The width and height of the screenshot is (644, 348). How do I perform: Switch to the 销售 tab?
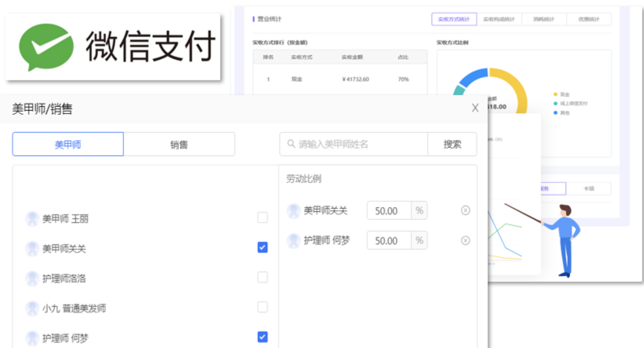point(179,144)
